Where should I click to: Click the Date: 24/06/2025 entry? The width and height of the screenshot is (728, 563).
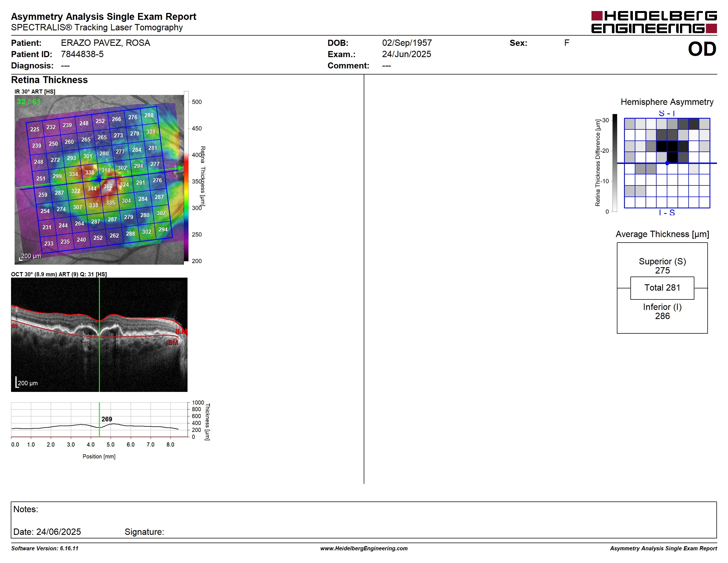pos(47,532)
